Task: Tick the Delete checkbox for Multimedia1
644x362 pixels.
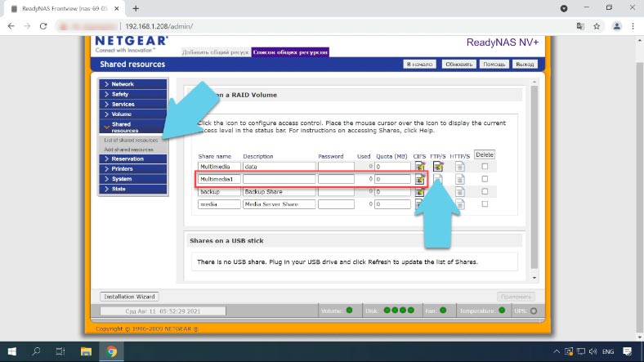Action: [485, 179]
